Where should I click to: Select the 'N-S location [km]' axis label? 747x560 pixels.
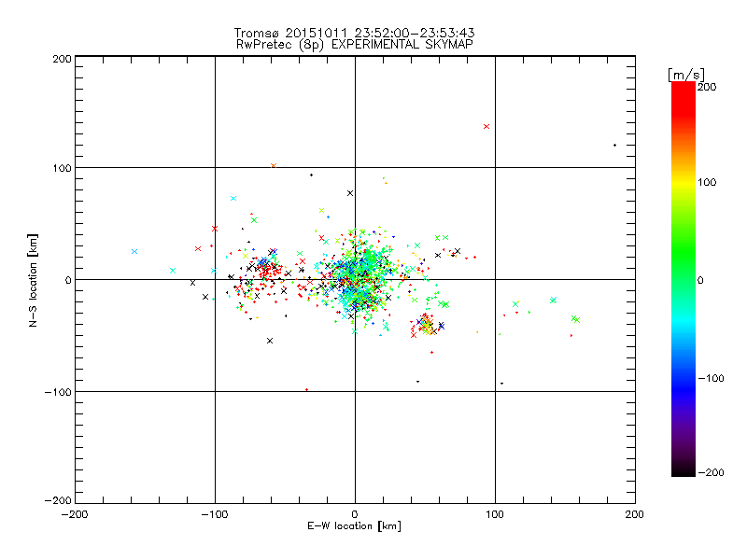[33, 281]
